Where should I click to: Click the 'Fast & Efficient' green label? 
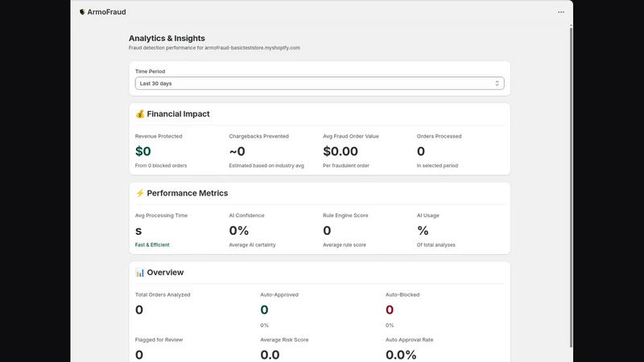152,245
